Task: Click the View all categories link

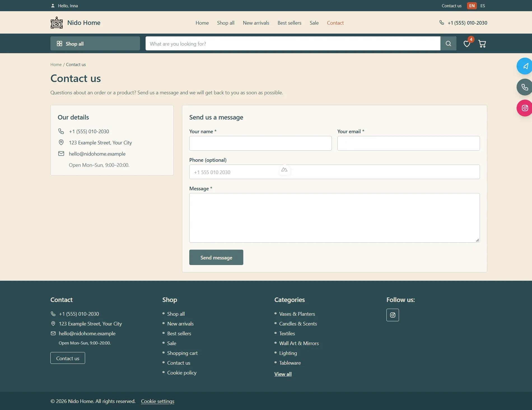Action: 283,374
